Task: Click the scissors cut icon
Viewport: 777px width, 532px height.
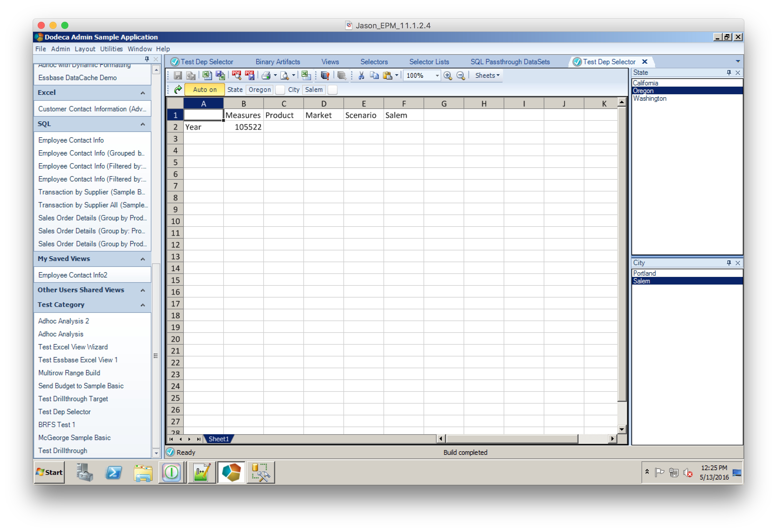Action: click(361, 75)
